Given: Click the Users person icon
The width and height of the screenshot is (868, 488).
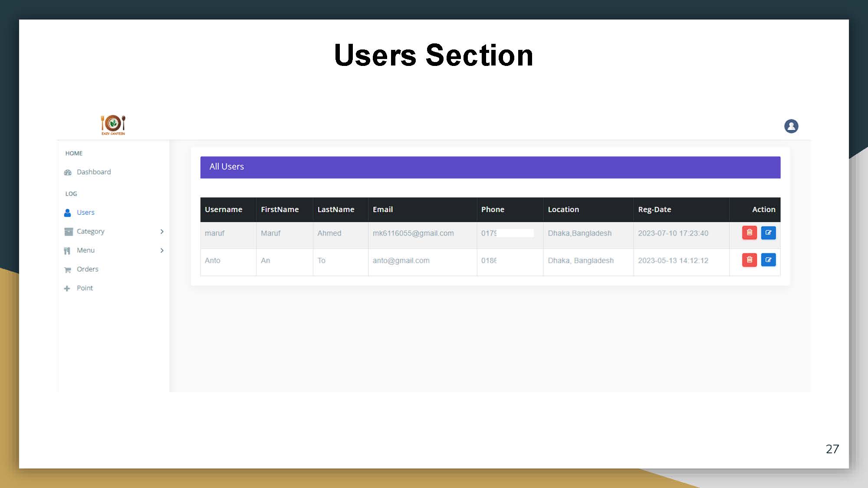Looking at the screenshot, I should point(68,212).
